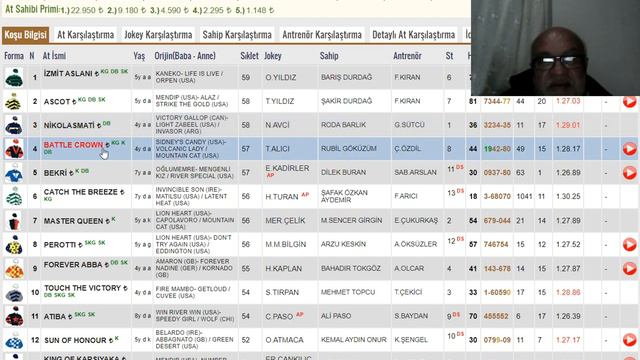Open horse link ASCOT
Screen dimensions: 640x360
tap(57, 102)
